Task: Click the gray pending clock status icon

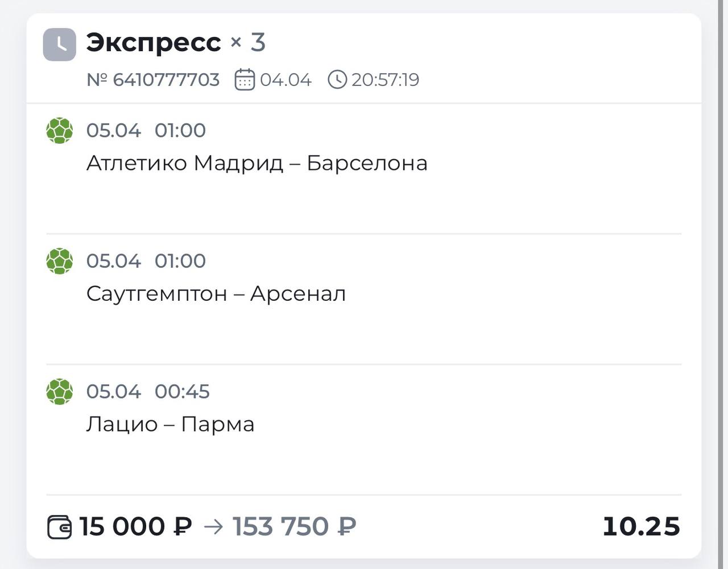Action: tap(59, 44)
